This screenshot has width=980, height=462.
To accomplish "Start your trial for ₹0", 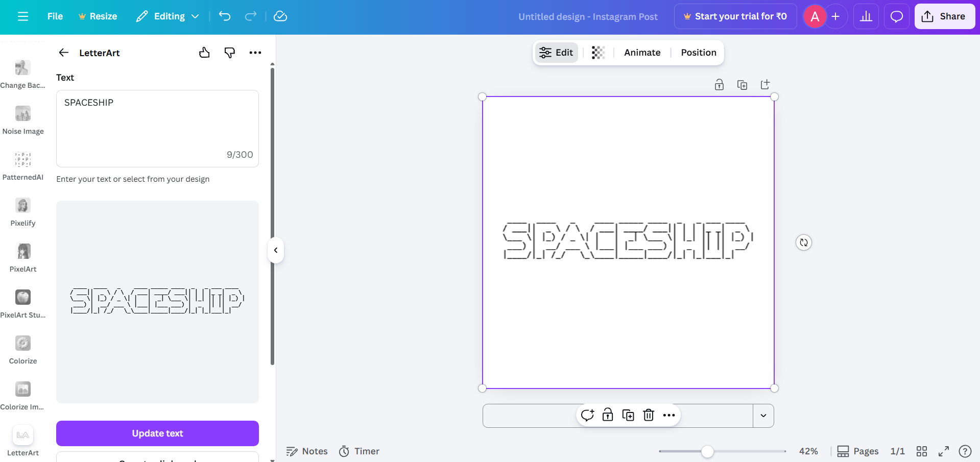I will (735, 16).
